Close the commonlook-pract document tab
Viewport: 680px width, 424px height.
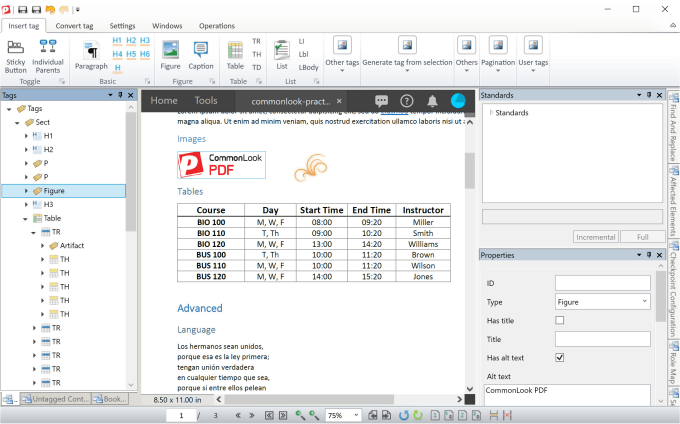pos(339,101)
